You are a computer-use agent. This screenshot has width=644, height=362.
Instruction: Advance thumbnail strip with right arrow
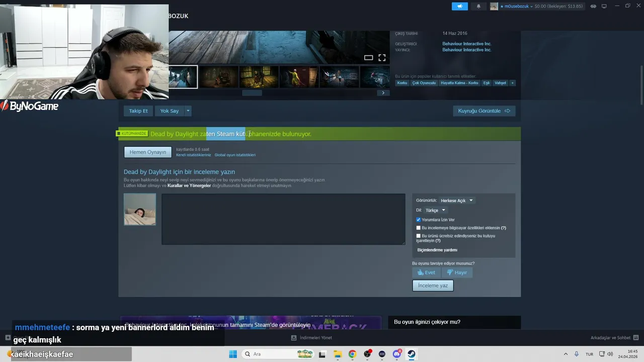coord(383,93)
